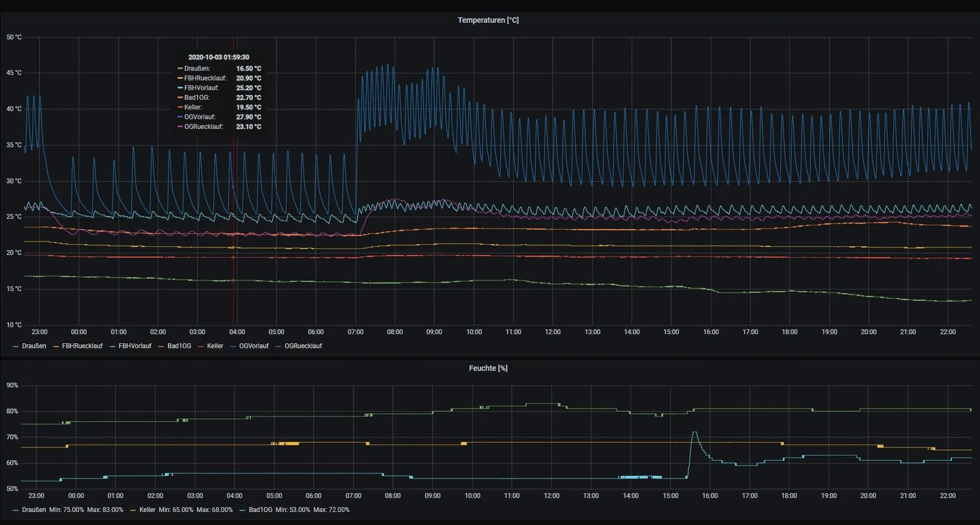Open the Feuchte [%] panel title menu
Screen dimensions: 980x525
488,368
